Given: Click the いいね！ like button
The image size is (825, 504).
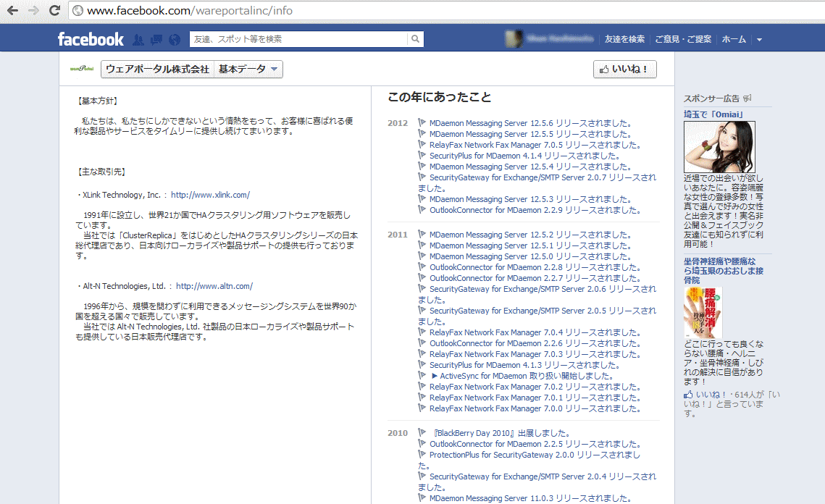Looking at the screenshot, I should 624,69.
